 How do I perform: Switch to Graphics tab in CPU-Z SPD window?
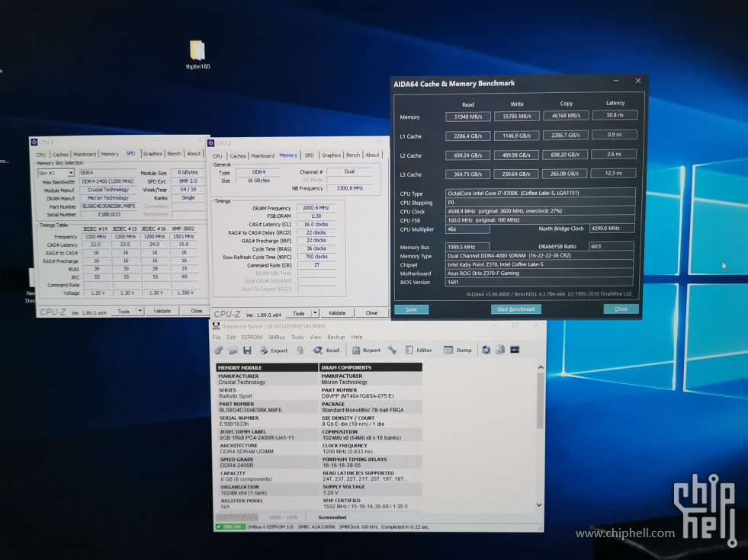(152, 154)
